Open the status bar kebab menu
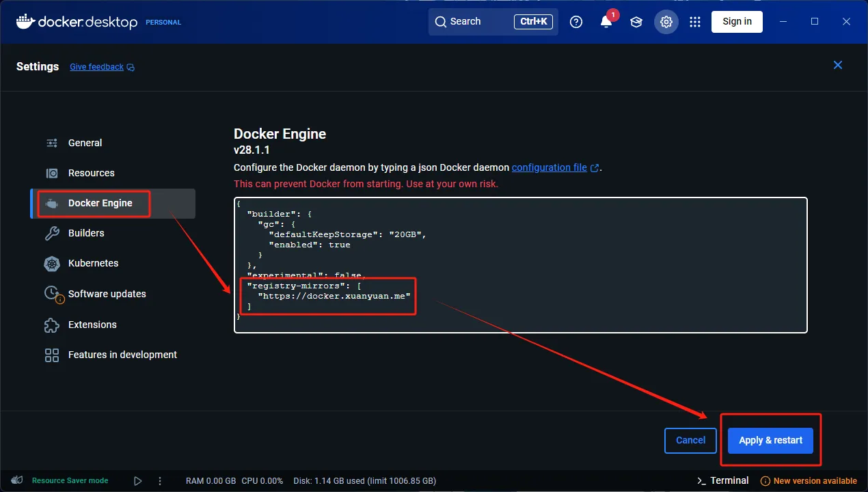This screenshot has width=868, height=492. tap(160, 480)
